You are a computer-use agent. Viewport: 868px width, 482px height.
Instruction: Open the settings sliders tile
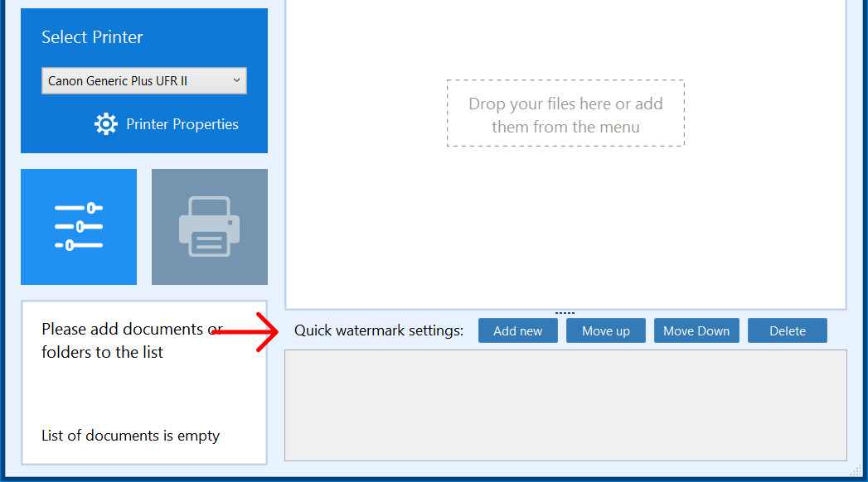pos(79,226)
